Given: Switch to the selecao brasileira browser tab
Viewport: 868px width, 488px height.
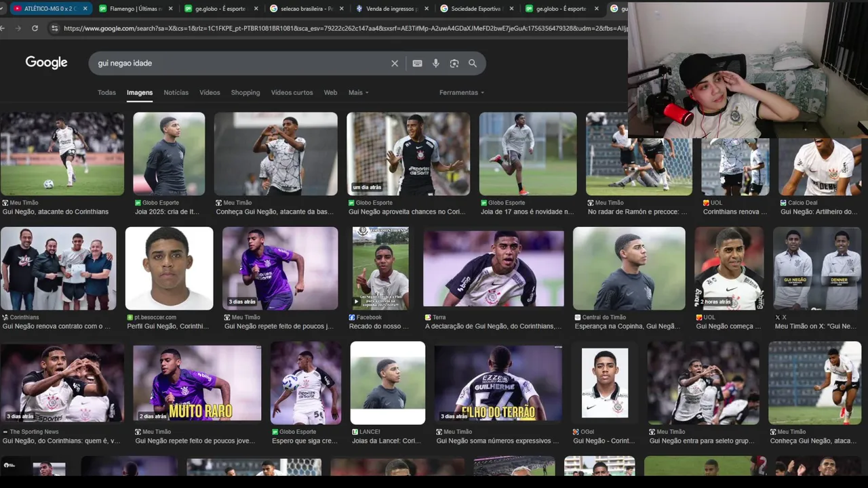Looking at the screenshot, I should (306, 9).
